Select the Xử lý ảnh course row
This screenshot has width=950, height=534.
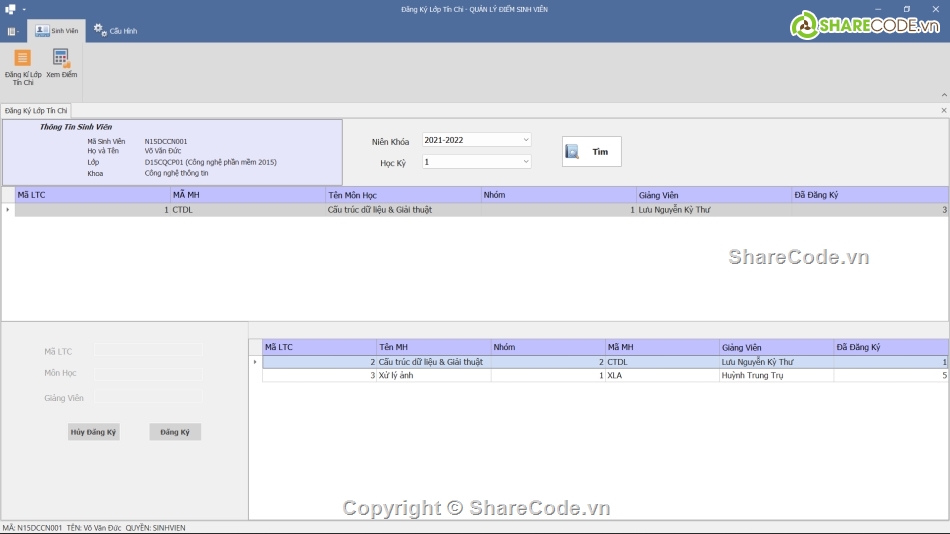(x=430, y=376)
